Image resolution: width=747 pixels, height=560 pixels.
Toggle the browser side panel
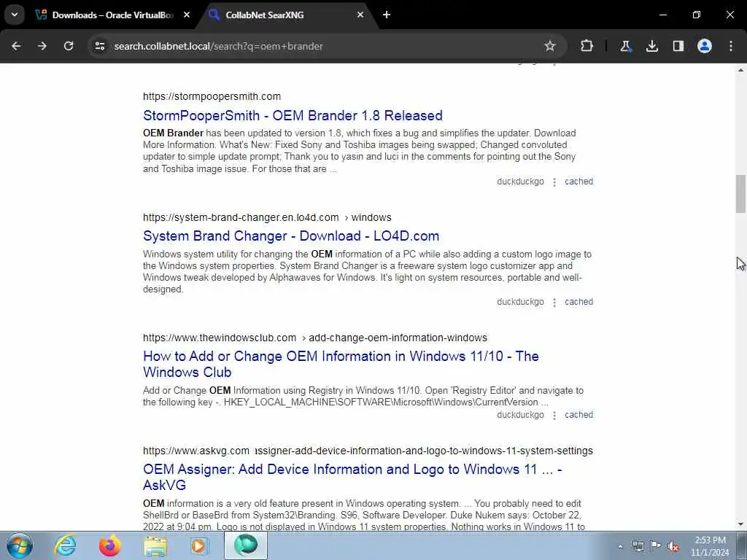tap(678, 46)
